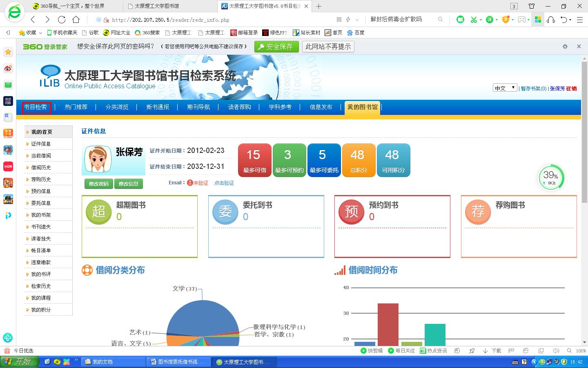
Task: Select 借阅历史 in the left menu
Action: [41, 168]
